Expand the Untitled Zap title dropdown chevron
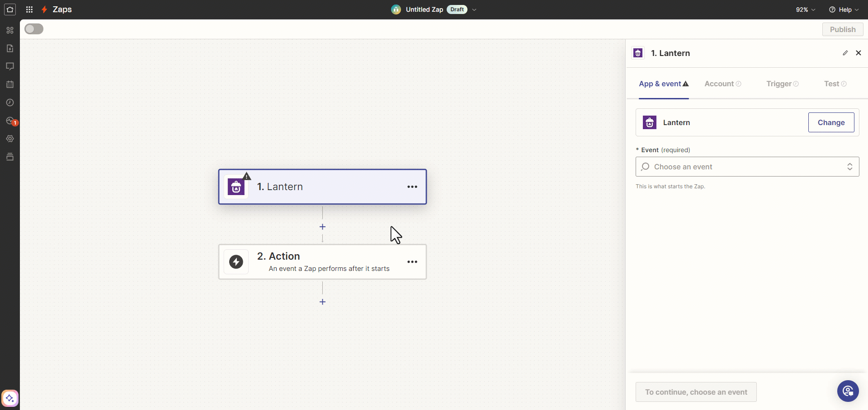 474,9
